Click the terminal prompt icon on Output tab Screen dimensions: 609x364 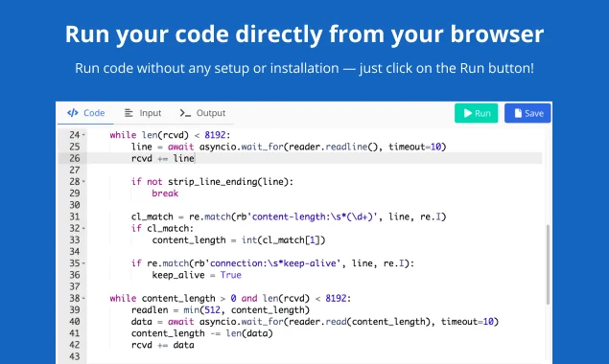(x=185, y=113)
